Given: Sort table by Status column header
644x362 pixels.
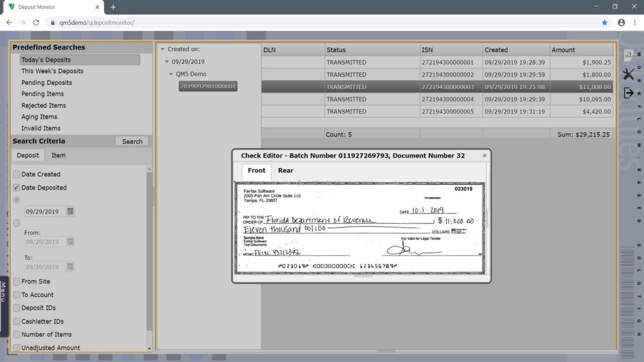Looking at the screenshot, I should click(372, 50).
